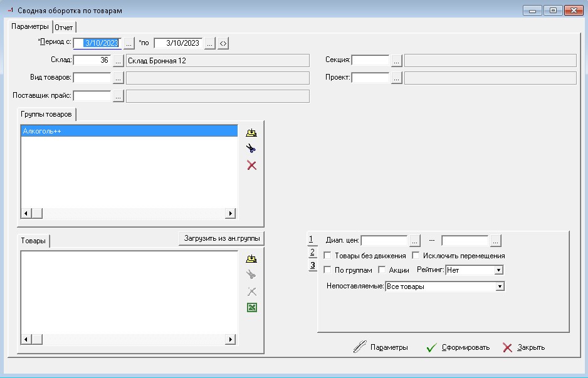Select page 2 of the options panel
Screen dimensions: 588x378
(312, 252)
